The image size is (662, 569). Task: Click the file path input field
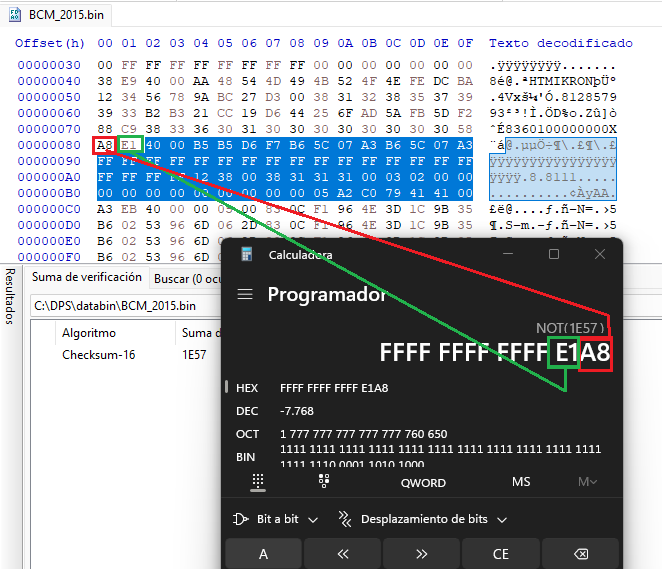(126, 306)
